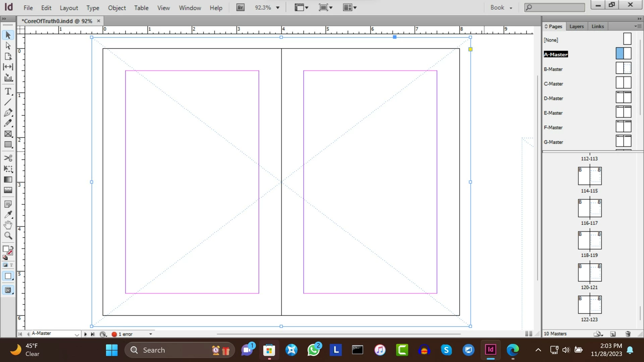
Task: Select the Rectangle Frame tool
Action: [x=8, y=134]
